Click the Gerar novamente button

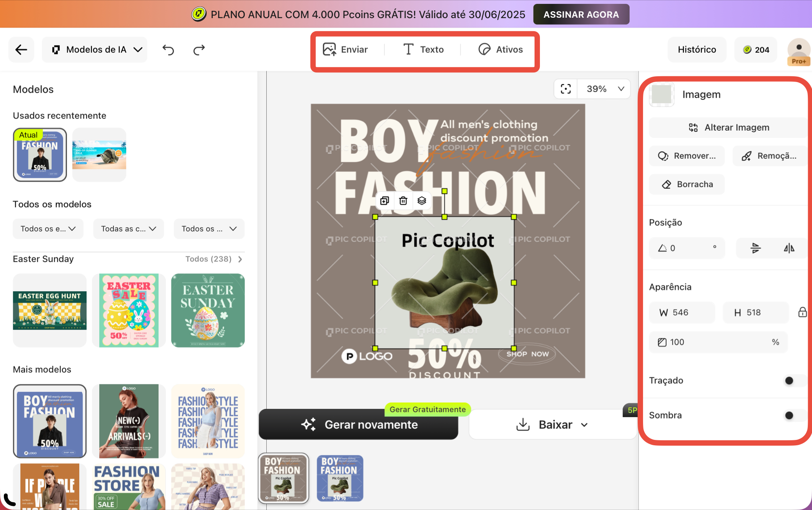click(x=359, y=424)
